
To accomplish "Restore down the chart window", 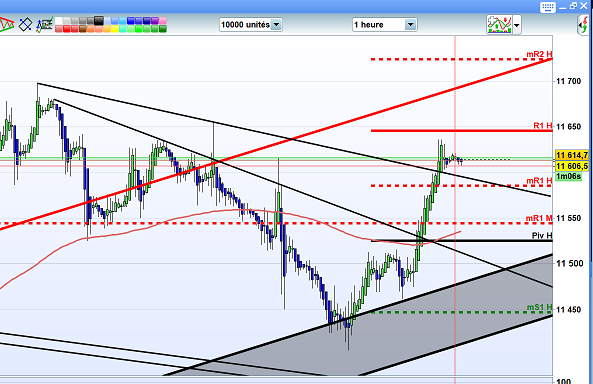I will [x=573, y=6].
